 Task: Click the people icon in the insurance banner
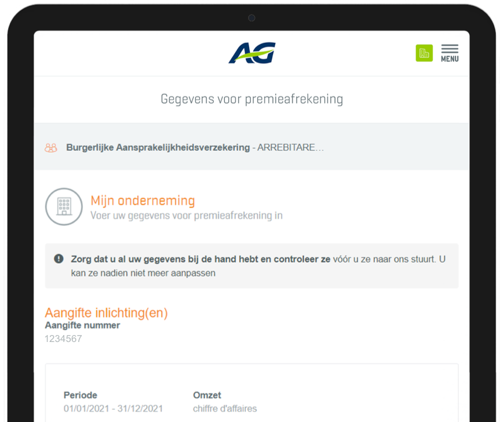coord(51,148)
